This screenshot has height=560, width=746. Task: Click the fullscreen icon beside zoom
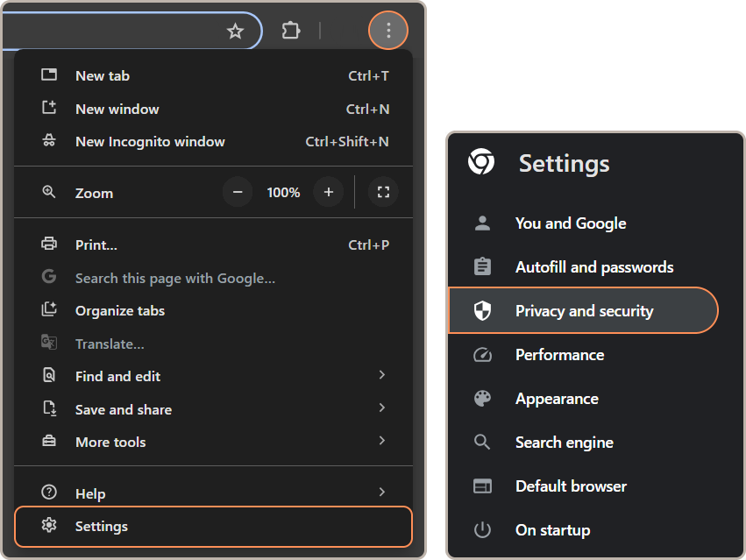point(383,192)
